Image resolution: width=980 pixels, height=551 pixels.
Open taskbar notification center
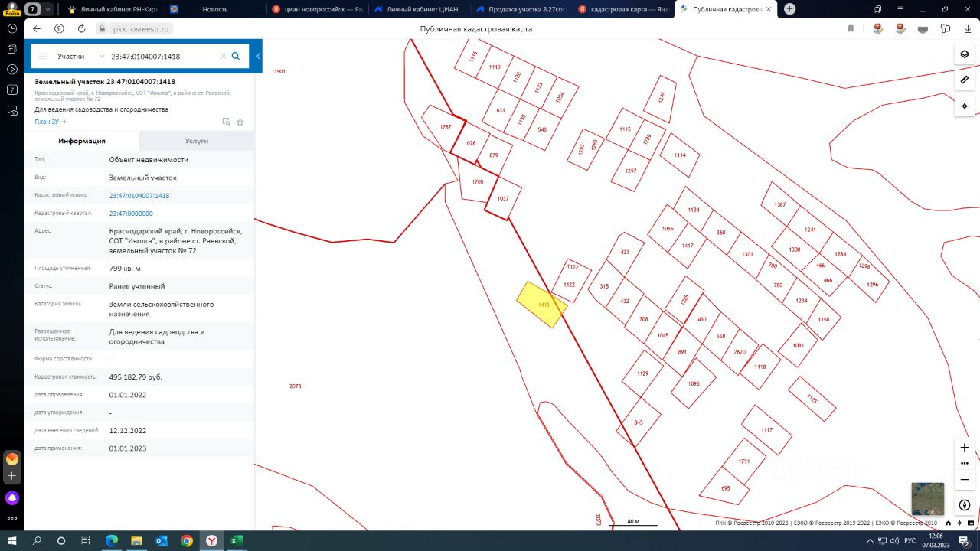965,540
